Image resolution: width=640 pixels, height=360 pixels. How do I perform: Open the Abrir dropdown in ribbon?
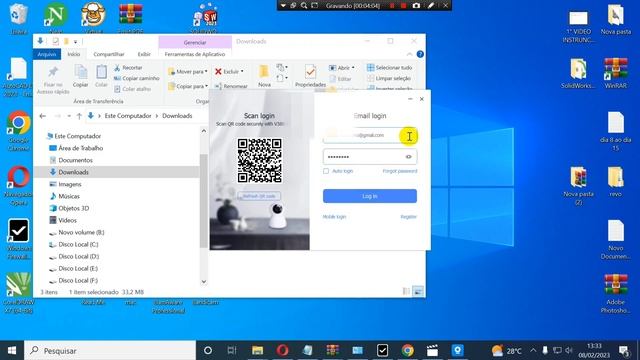[x=342, y=68]
